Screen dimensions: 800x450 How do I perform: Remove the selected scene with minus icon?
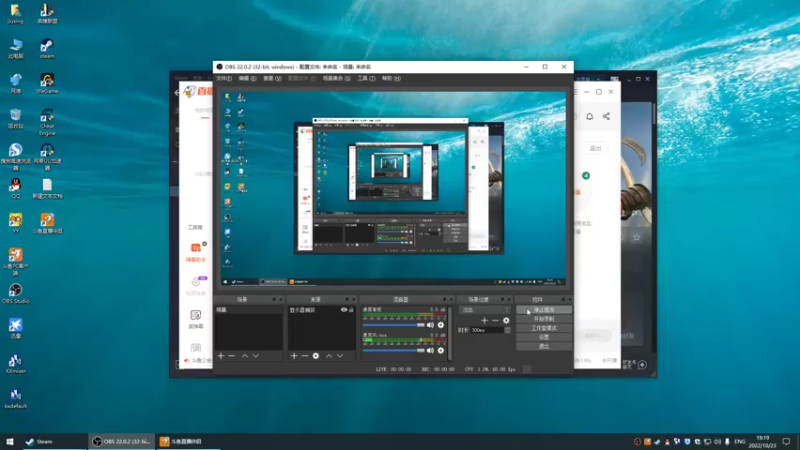click(x=232, y=356)
